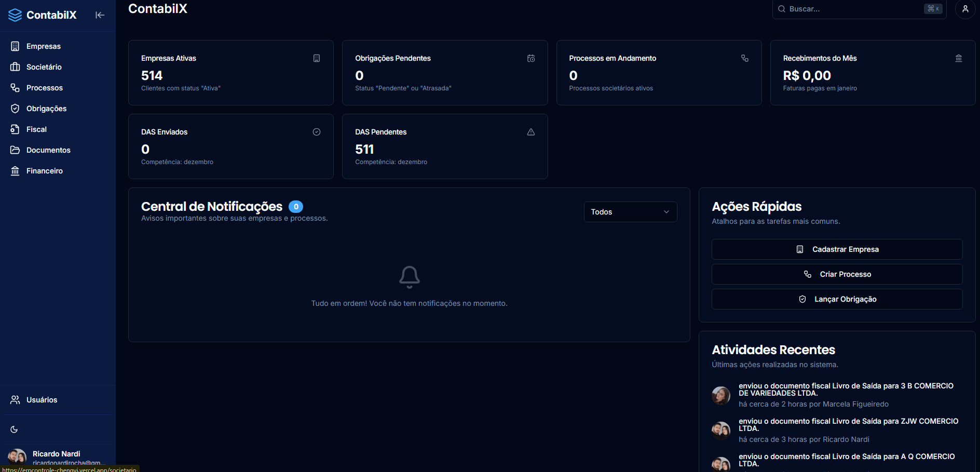Open the Todos notifications filter dropdown
The height and width of the screenshot is (472, 980).
coord(630,211)
